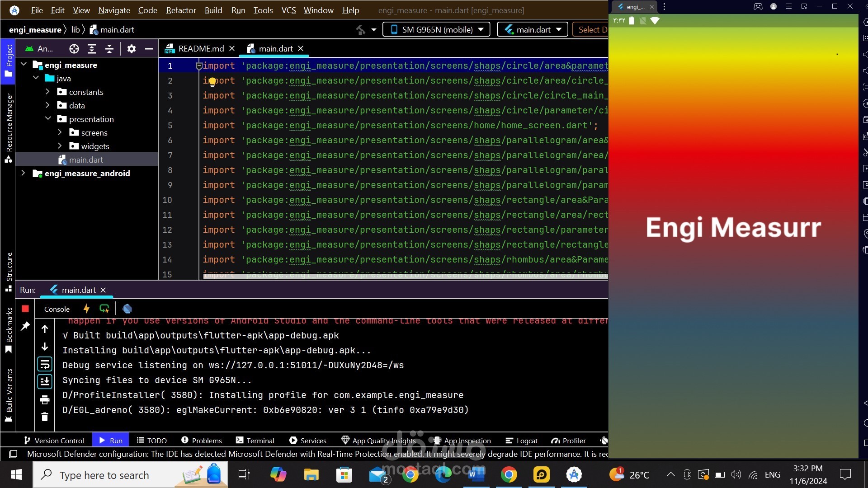868x488 pixels.
Task: Click the print console output icon
Action: 45,399
